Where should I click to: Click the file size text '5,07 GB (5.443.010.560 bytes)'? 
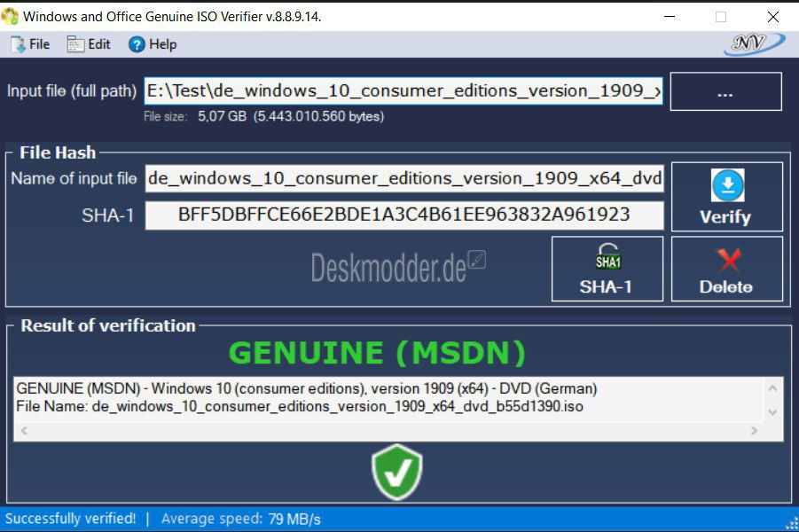point(291,116)
